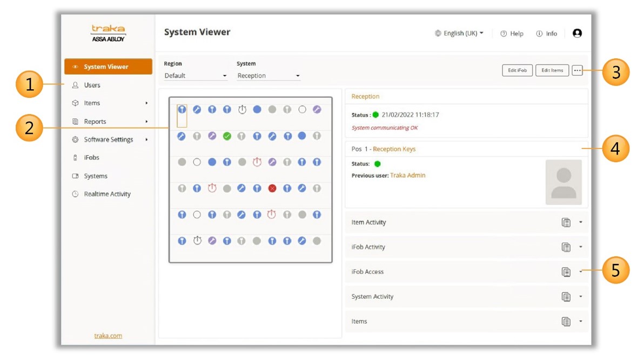Click the Item Activity report copy icon
The height and width of the screenshot is (361, 644).
tap(566, 222)
